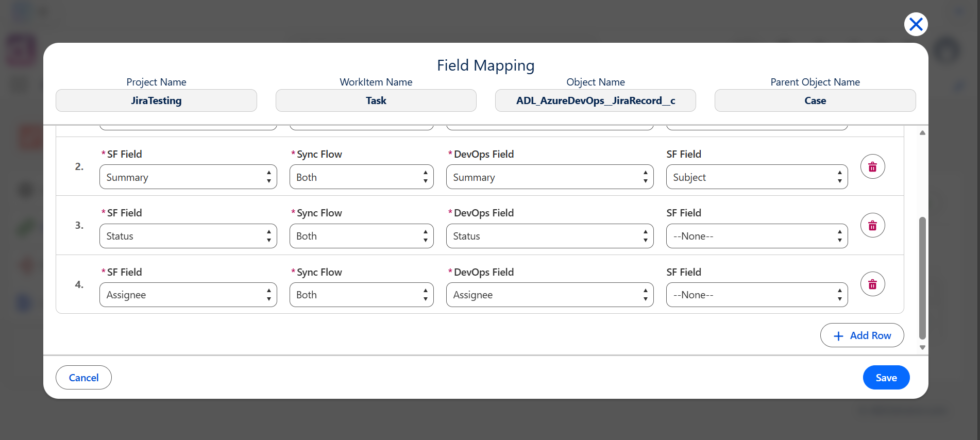This screenshot has width=980, height=440.
Task: Click the Case parent object name field
Action: pos(815,100)
